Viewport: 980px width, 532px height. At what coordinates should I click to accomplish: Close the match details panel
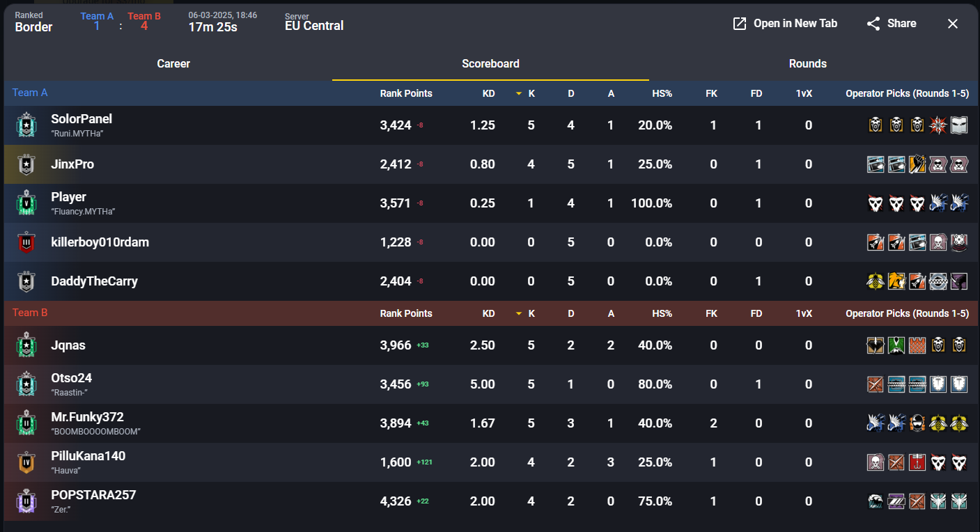(953, 24)
